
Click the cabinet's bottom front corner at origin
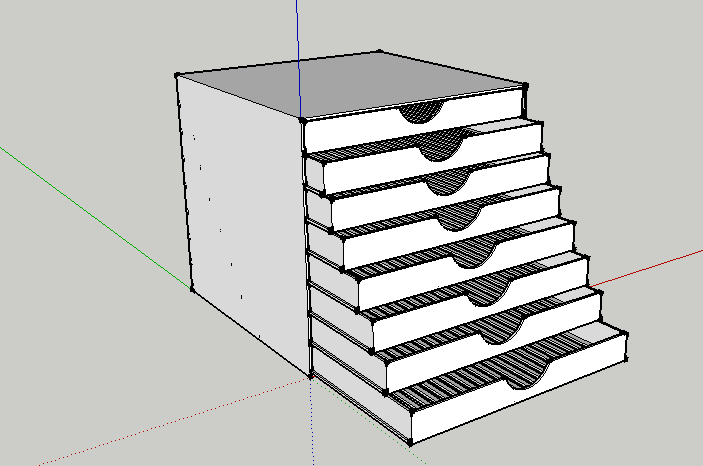310,375
